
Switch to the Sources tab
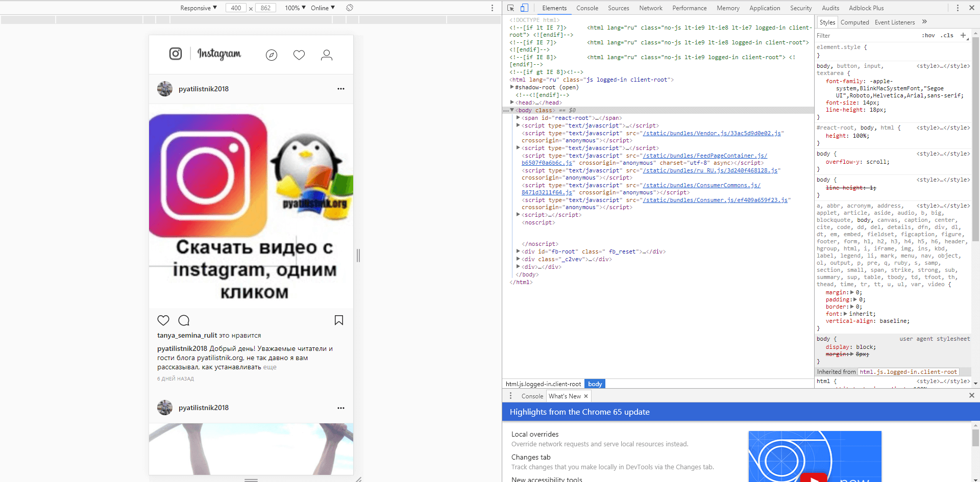click(619, 8)
